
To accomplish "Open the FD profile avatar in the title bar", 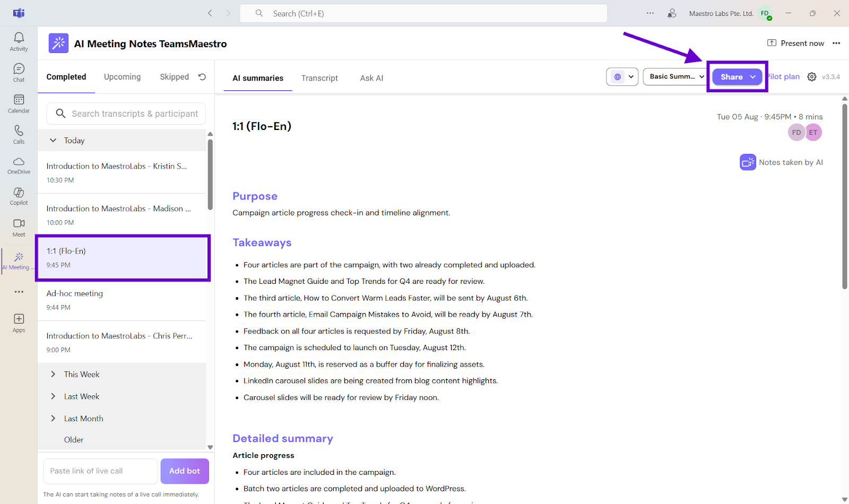I will point(765,14).
